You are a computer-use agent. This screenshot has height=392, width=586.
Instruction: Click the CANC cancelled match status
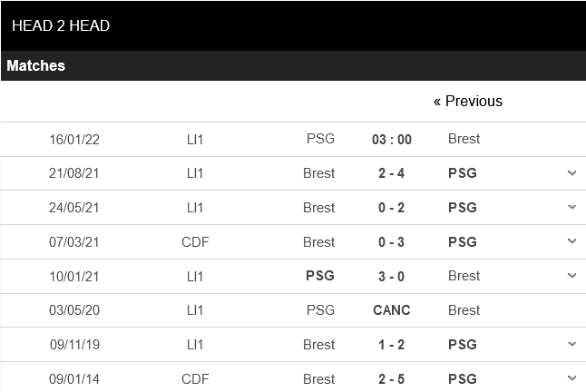click(392, 310)
